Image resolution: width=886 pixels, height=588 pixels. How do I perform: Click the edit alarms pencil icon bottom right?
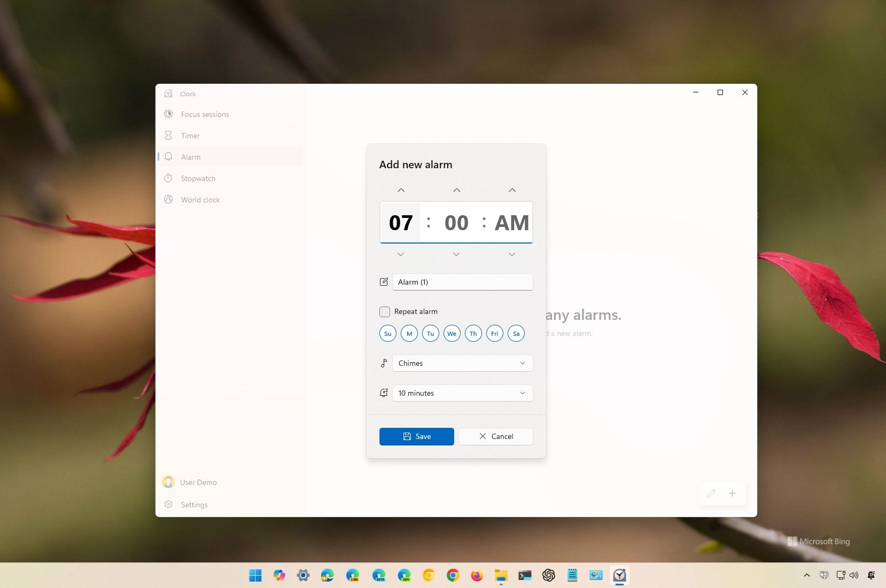[x=711, y=493]
